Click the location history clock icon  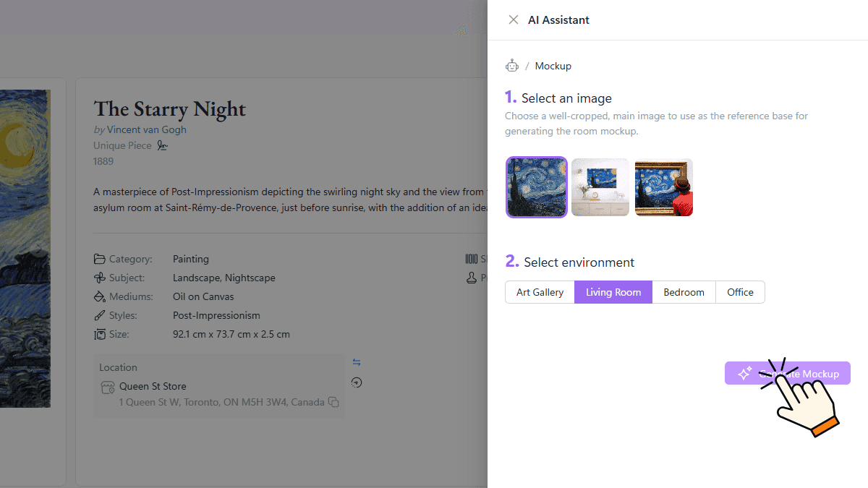[x=356, y=382]
